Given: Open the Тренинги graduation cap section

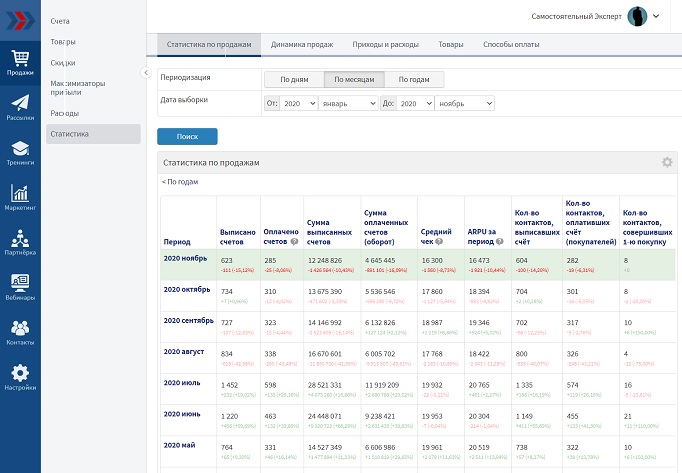Looking at the screenshot, I should pos(20,153).
